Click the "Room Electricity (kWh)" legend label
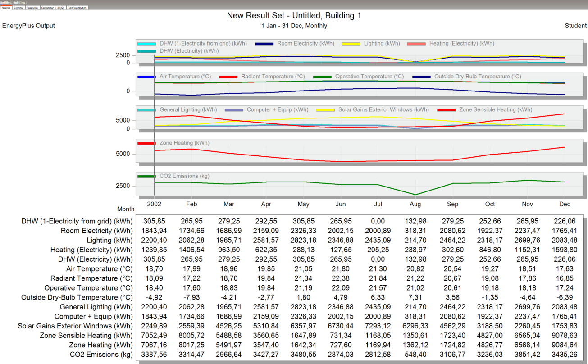 306,44
